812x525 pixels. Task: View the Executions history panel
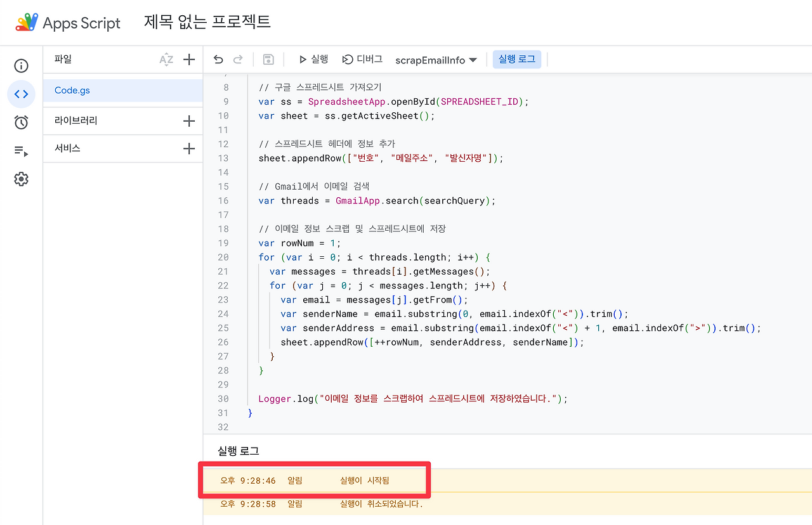pyautogui.click(x=21, y=151)
